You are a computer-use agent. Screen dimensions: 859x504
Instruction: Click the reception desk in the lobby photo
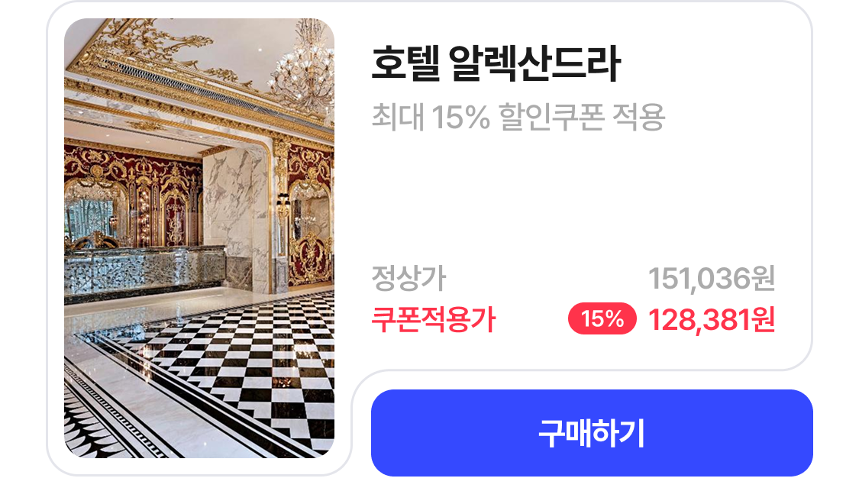144,271
